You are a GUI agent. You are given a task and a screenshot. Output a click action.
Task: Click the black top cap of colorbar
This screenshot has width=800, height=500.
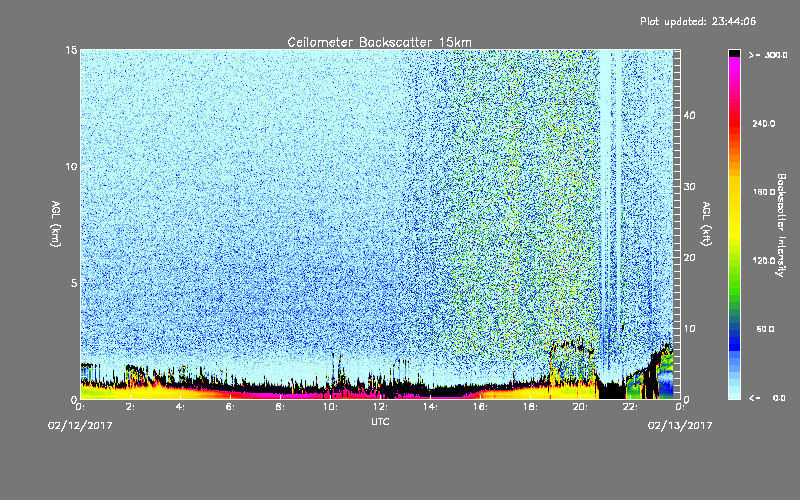tap(734, 53)
